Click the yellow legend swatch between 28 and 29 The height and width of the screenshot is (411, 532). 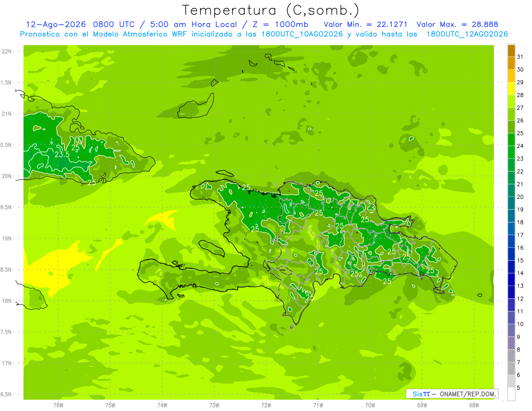coord(511,89)
